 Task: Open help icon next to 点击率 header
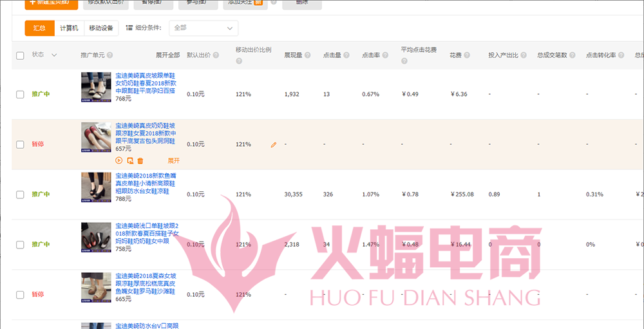tap(385, 55)
